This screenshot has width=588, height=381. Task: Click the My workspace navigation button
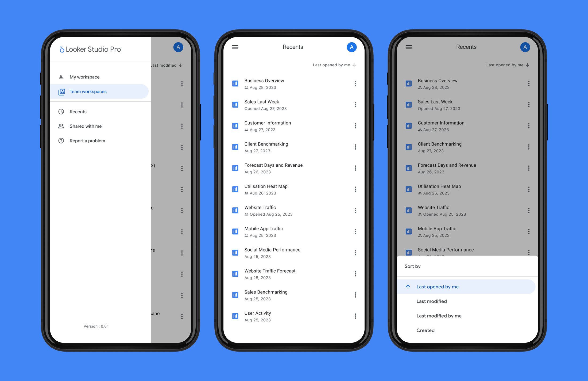pos(84,77)
